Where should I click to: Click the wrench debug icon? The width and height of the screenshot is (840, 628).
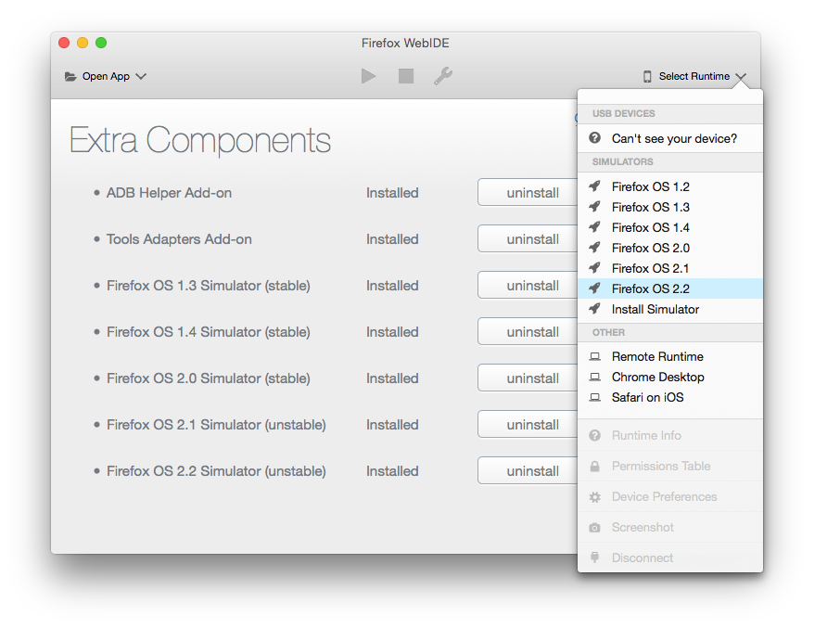tap(443, 76)
